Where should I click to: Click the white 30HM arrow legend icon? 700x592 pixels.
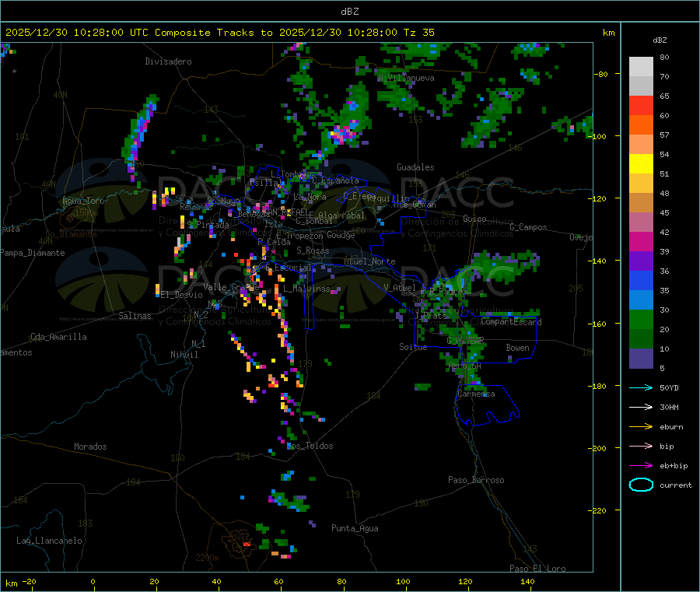click(x=641, y=407)
